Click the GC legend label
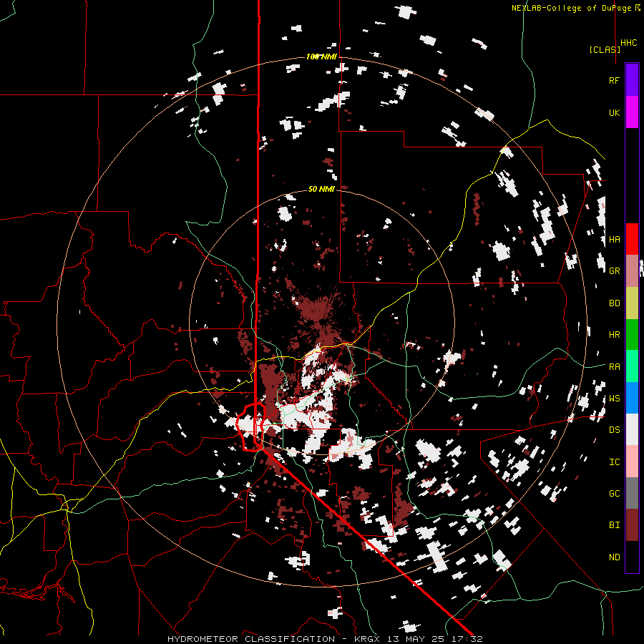644x644 pixels. [614, 494]
